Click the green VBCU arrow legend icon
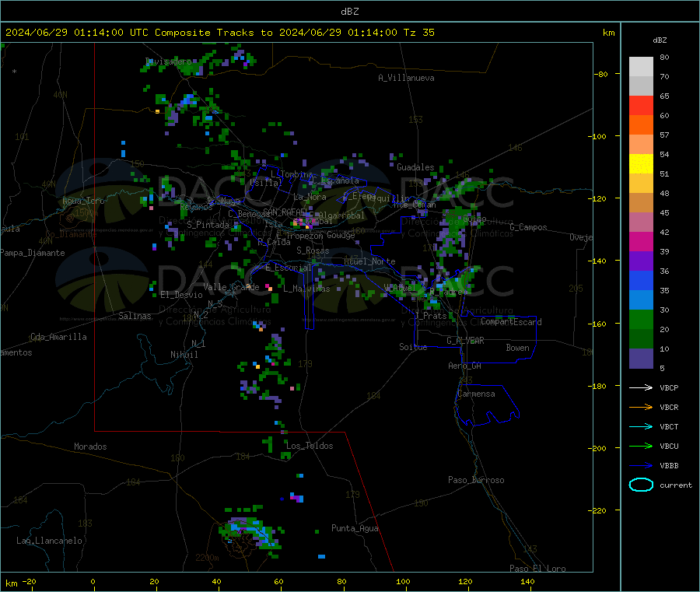 pos(641,446)
